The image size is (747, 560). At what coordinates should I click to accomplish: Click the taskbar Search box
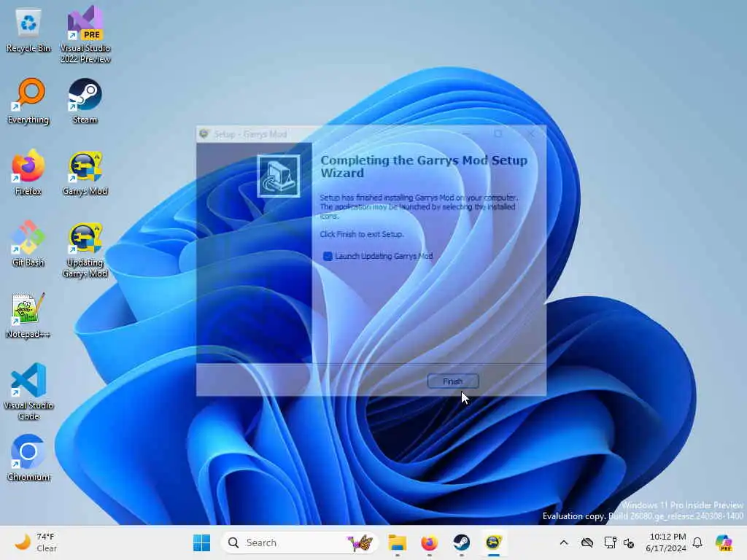(299, 542)
